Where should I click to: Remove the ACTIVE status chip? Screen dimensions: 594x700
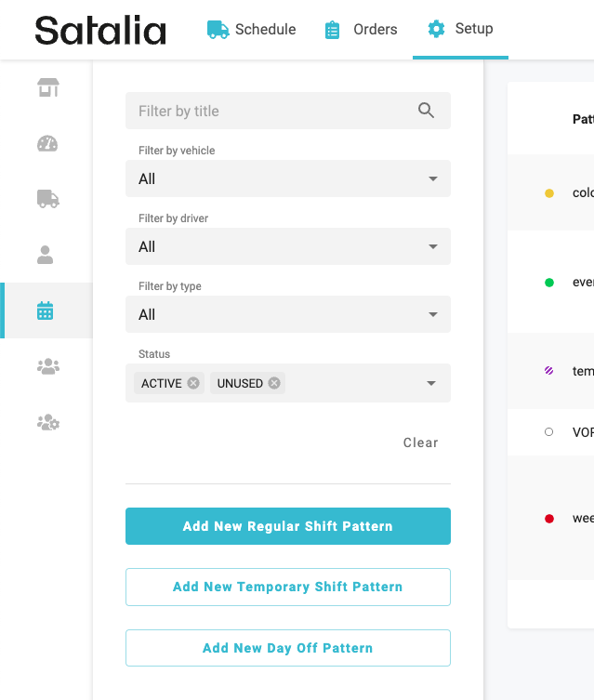[193, 383]
